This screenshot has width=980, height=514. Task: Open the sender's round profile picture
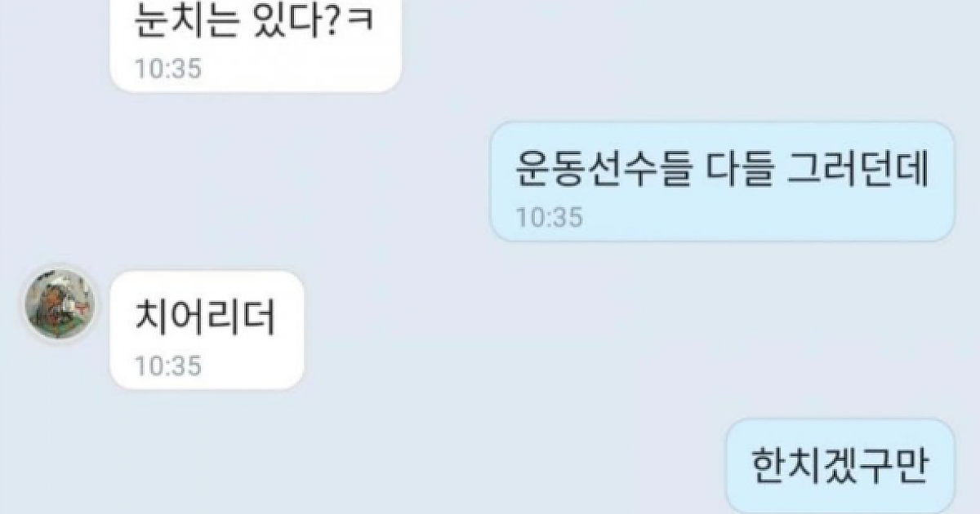click(58, 304)
